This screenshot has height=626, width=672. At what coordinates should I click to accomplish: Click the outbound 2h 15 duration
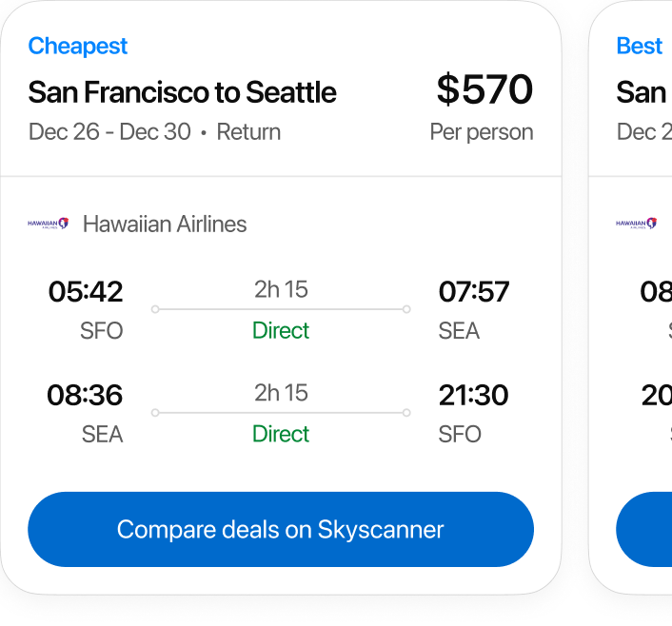pyautogui.click(x=281, y=289)
